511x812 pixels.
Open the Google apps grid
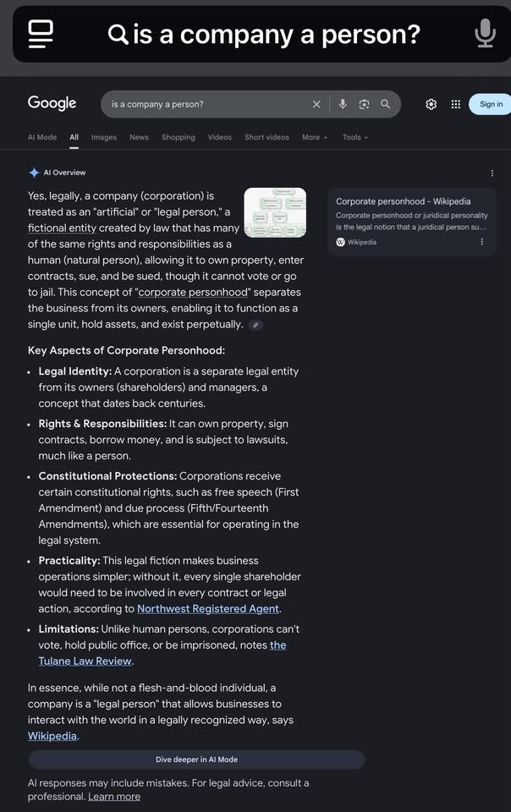(x=456, y=104)
